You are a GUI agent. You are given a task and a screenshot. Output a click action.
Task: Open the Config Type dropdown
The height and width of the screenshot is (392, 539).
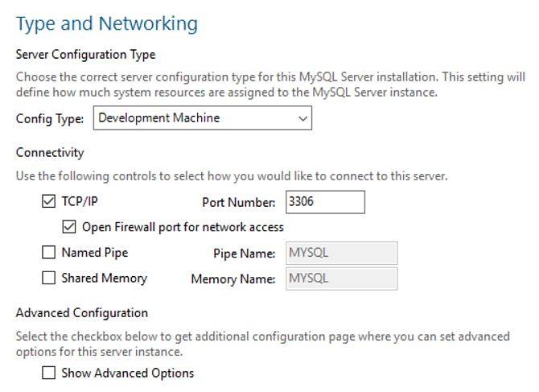point(203,118)
